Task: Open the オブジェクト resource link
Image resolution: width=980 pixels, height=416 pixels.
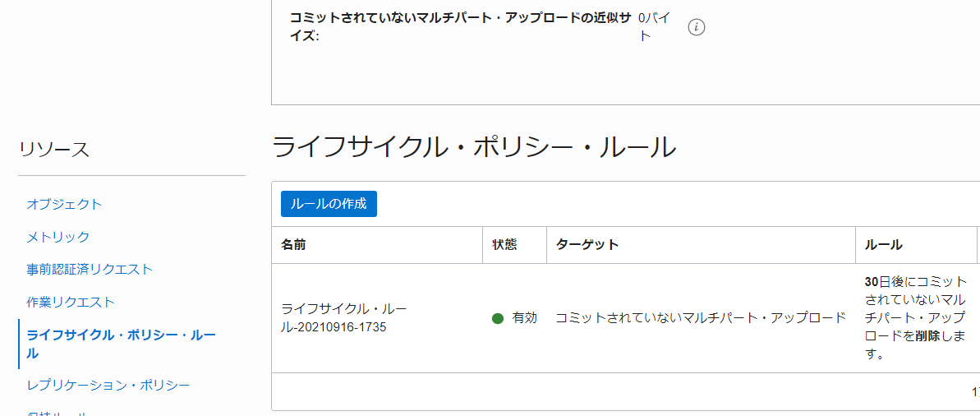Action: tap(64, 204)
